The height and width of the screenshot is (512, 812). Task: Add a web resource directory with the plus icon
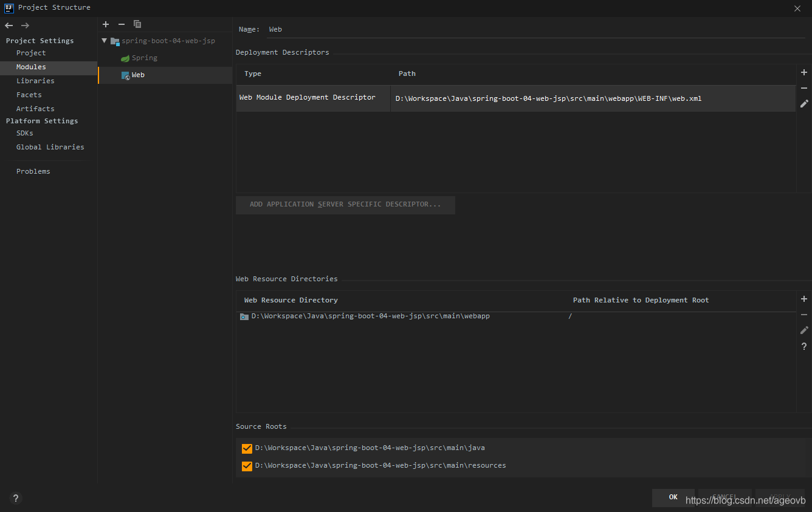point(804,299)
